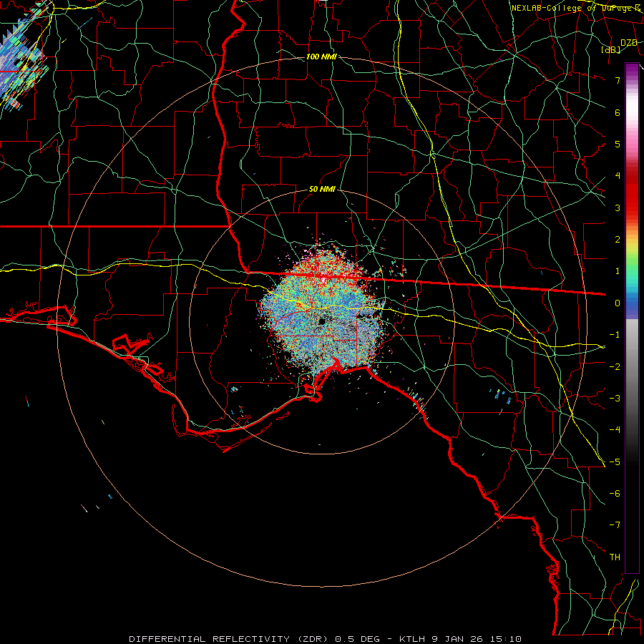The width and height of the screenshot is (644, 644).
Task: Select the Differential Reflectivity caption at the bottom
Action: [325, 639]
